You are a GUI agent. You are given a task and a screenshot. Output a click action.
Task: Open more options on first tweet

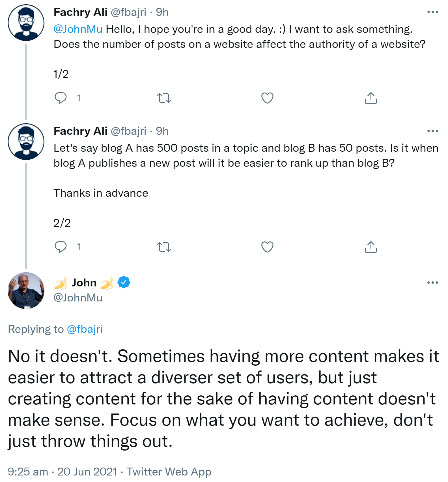432,12
